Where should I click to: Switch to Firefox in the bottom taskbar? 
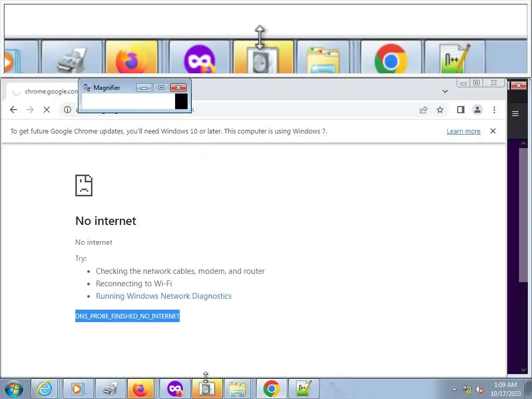point(140,389)
